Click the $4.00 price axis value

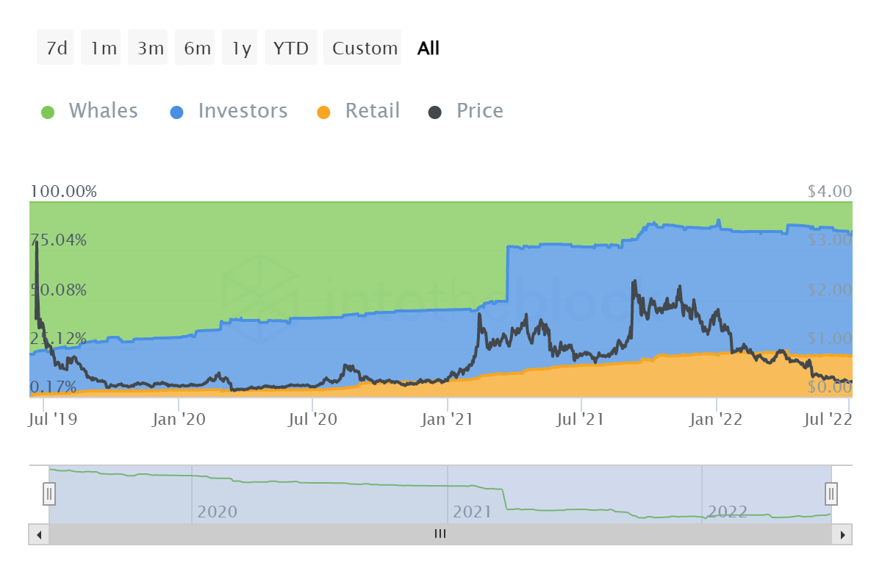click(829, 192)
